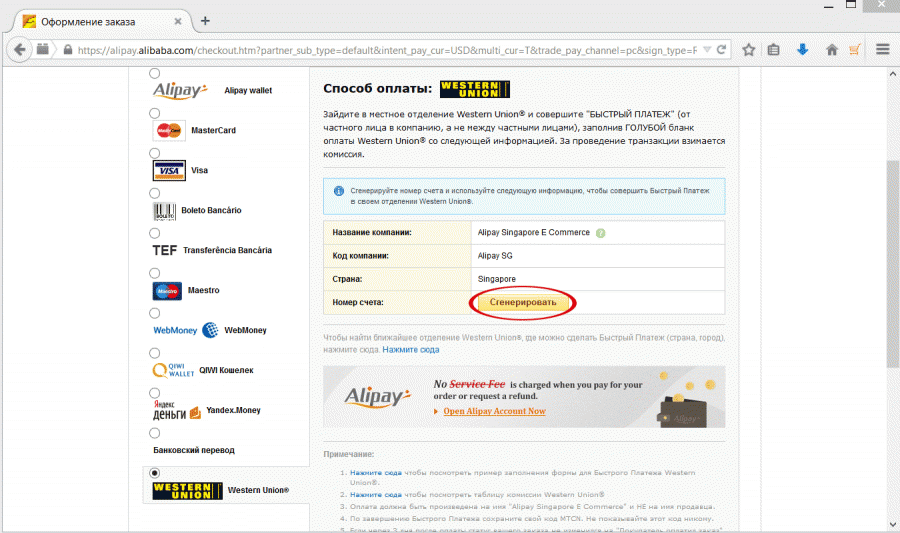
Task: Select the Transferência Bancária radio button
Action: [x=154, y=233]
